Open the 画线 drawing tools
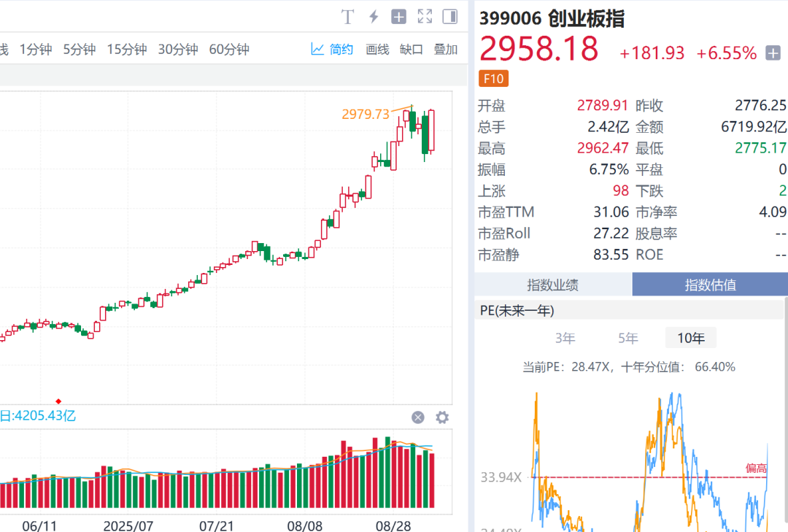 (x=377, y=50)
